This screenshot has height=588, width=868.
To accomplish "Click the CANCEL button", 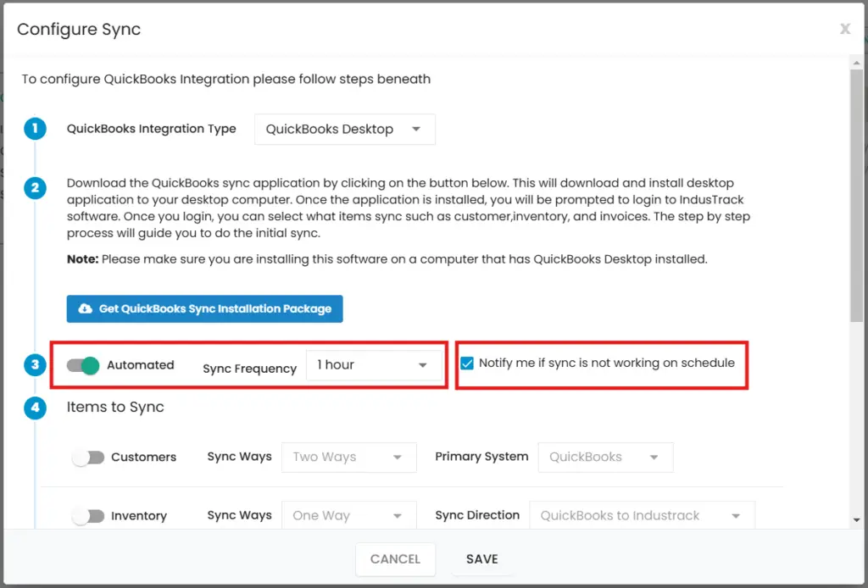I will pyautogui.click(x=395, y=559).
